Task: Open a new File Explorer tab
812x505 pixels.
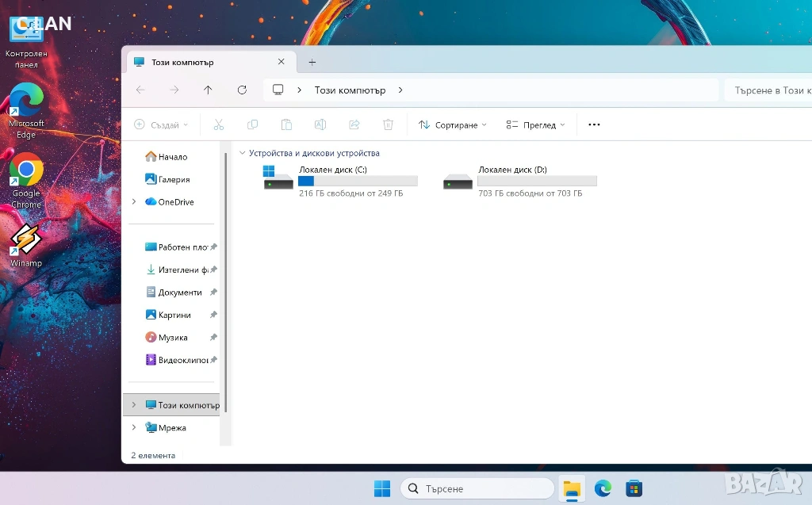Action: point(312,62)
